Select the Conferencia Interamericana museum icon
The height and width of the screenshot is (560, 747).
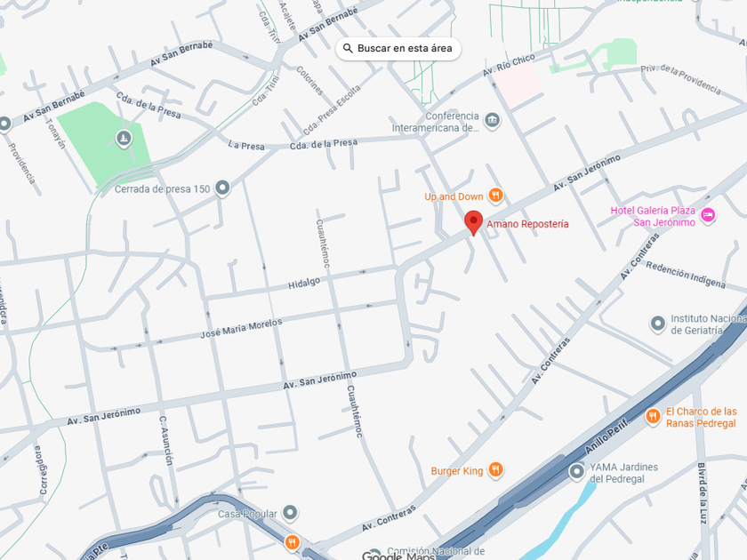click(x=492, y=121)
